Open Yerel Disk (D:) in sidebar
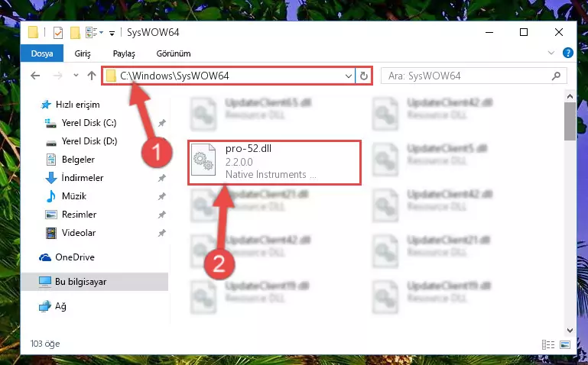This screenshot has height=365, width=588. pos(89,141)
